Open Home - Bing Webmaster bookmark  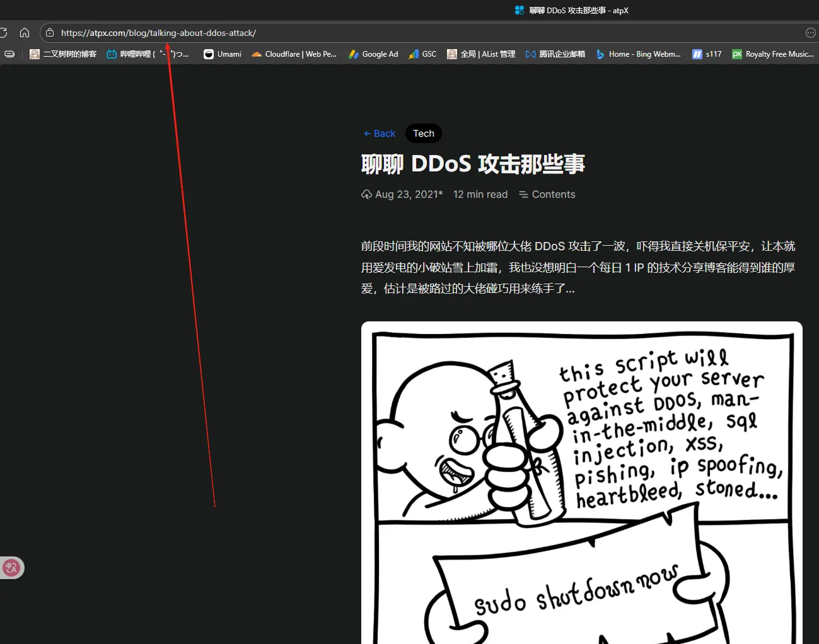pos(638,54)
